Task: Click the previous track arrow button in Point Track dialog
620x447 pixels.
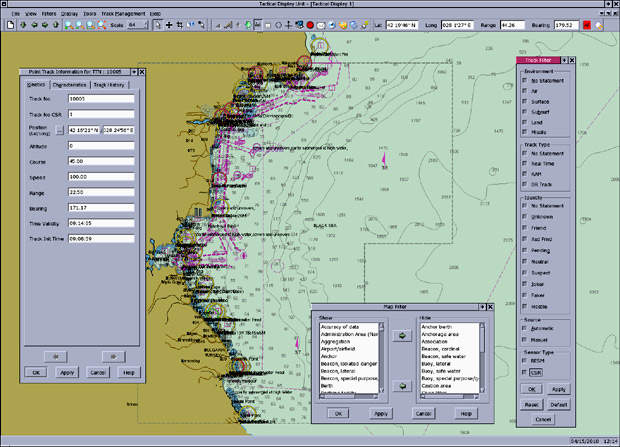Action: [x=54, y=355]
